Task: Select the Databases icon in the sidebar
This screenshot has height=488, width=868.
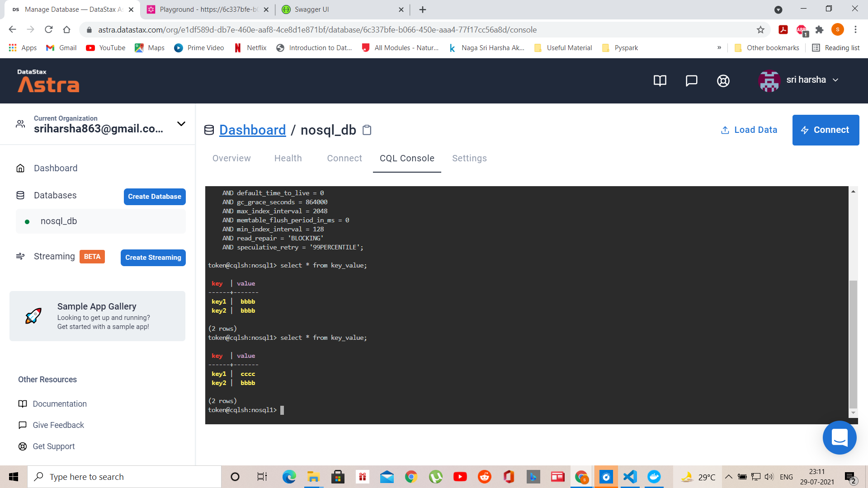Action: pyautogui.click(x=20, y=195)
